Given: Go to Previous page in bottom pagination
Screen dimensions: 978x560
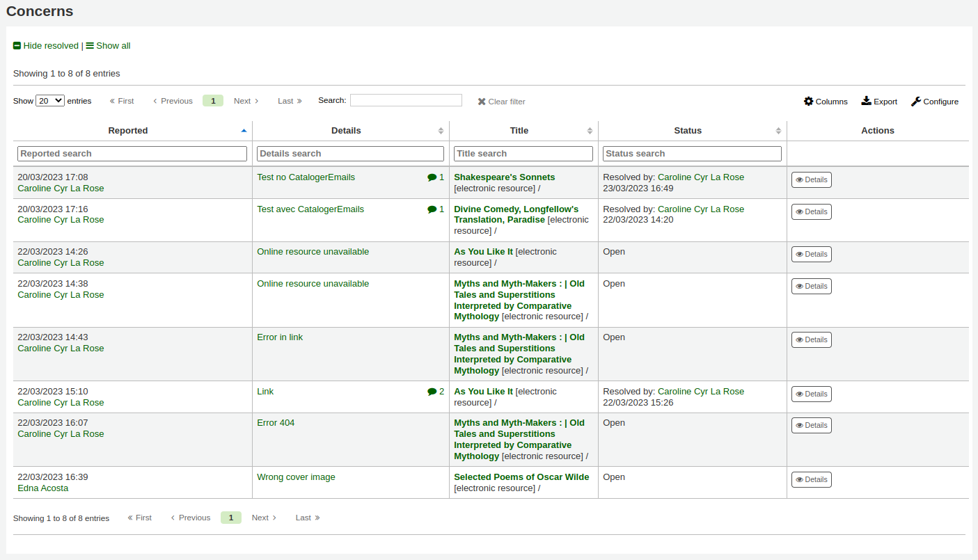Looking at the screenshot, I should [x=191, y=518].
